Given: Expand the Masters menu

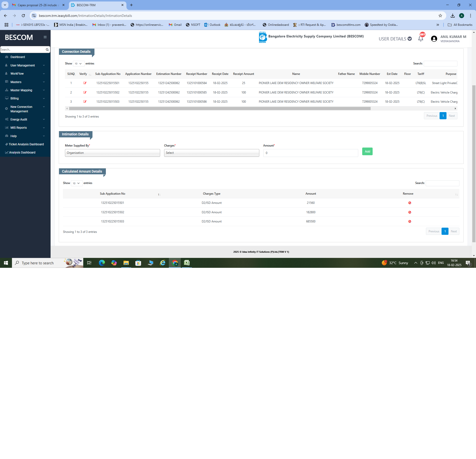Looking at the screenshot, I should coord(25,82).
